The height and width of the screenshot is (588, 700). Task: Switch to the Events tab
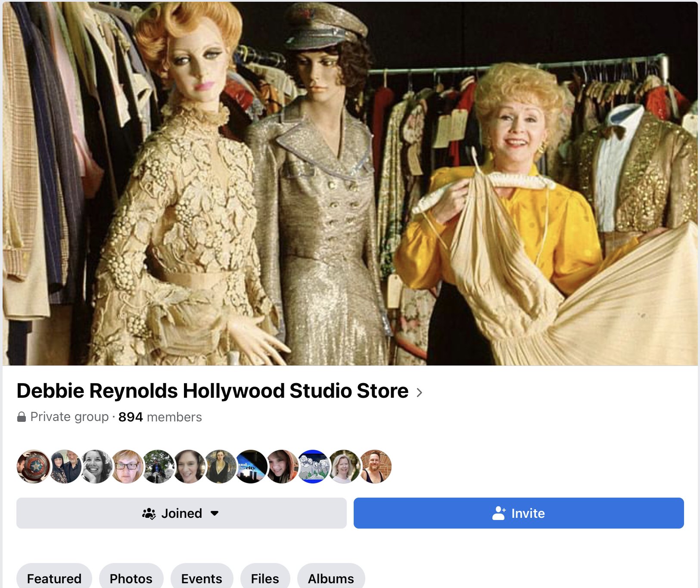pos(202,576)
